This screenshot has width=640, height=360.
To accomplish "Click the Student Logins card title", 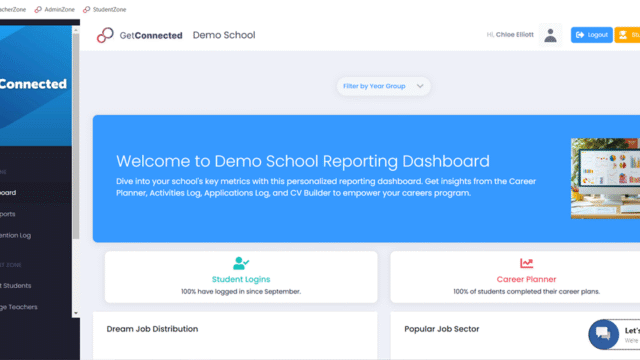I will pos(241,279).
